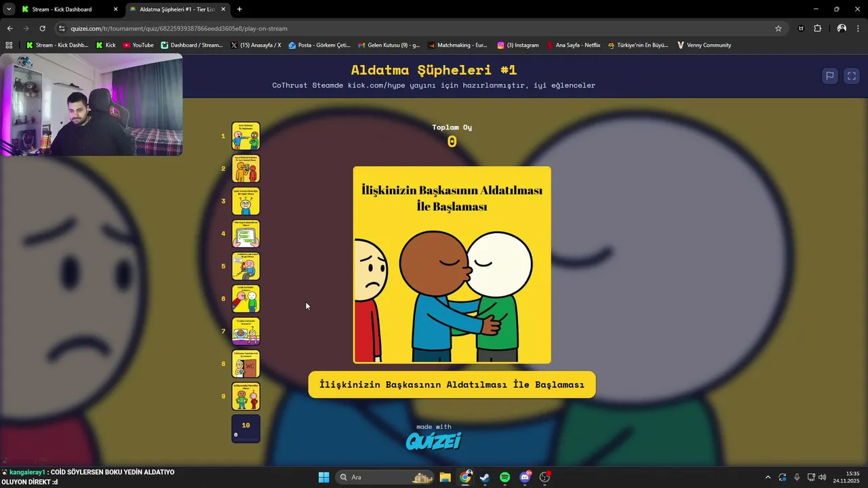
Task: Open the YouTube bookmark
Action: 138,45
